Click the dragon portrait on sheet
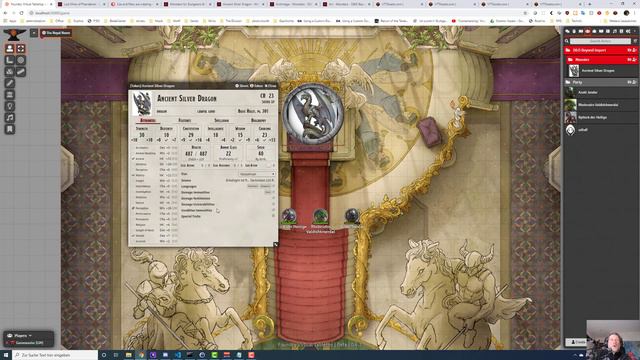 (x=142, y=103)
